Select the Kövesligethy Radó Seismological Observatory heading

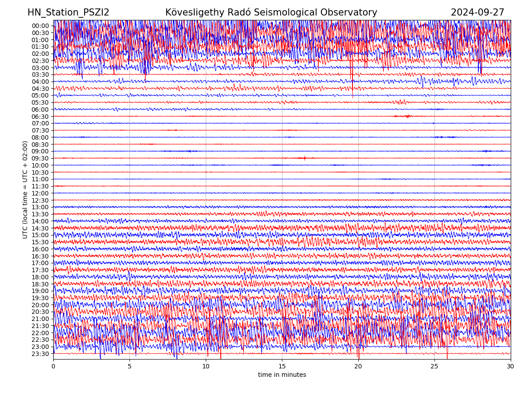tap(271, 13)
